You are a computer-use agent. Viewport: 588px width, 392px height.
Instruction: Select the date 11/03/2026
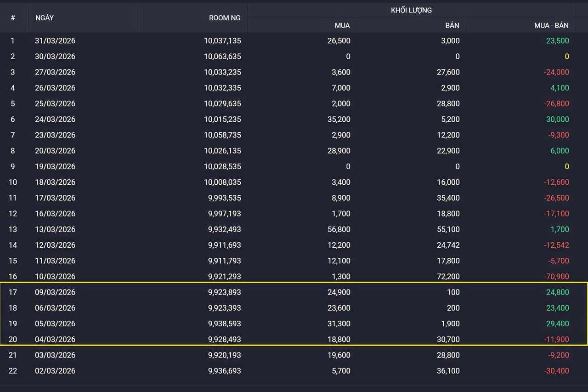55,261
